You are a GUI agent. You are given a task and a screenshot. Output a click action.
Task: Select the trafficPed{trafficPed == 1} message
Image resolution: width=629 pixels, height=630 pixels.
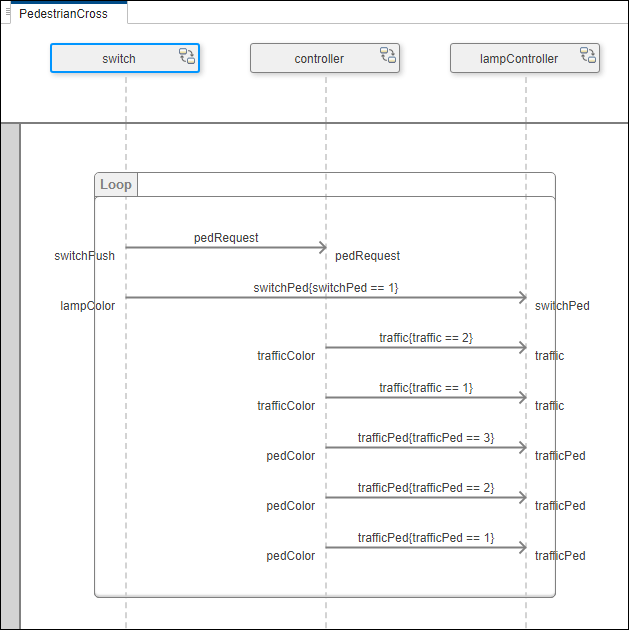[x=426, y=538]
